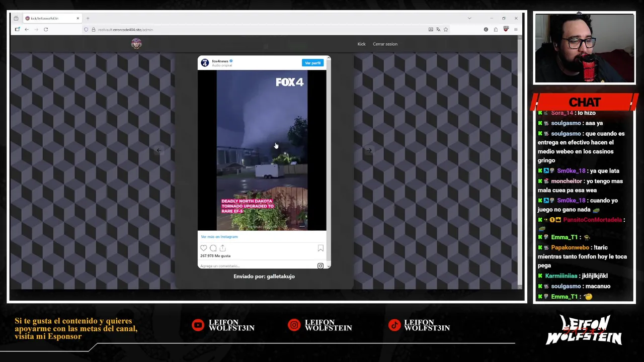
Task: Click the uBlock shield extension icon
Action: (x=506, y=30)
